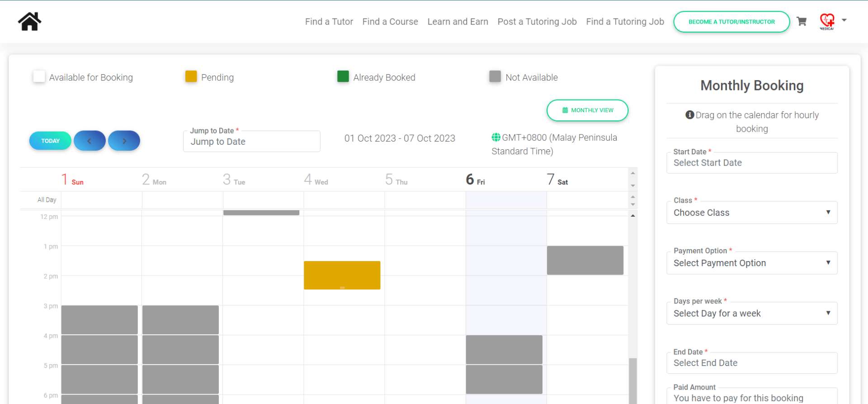Go to previous week with left arrow
Screen dimensions: 868x404
click(x=90, y=141)
